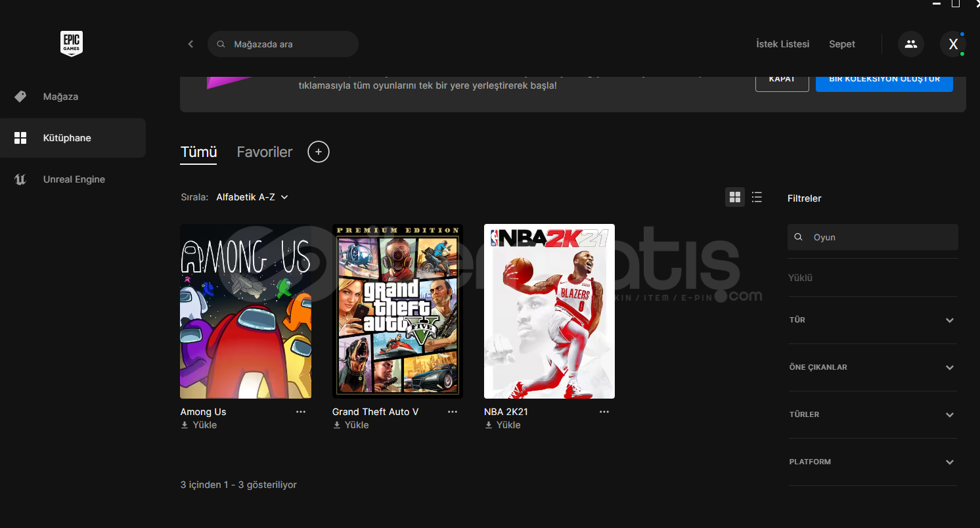Image resolution: width=980 pixels, height=528 pixels.
Task: Maximize the Epic Games window
Action: (x=956, y=3)
